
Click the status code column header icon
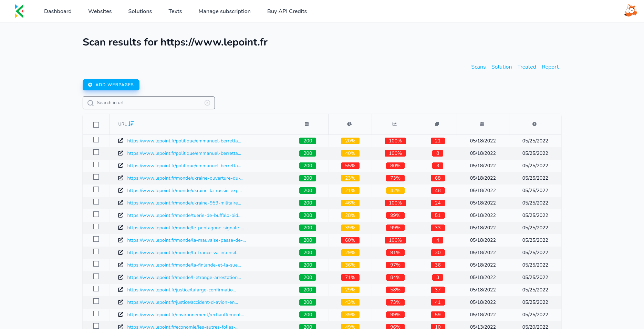coord(307,124)
